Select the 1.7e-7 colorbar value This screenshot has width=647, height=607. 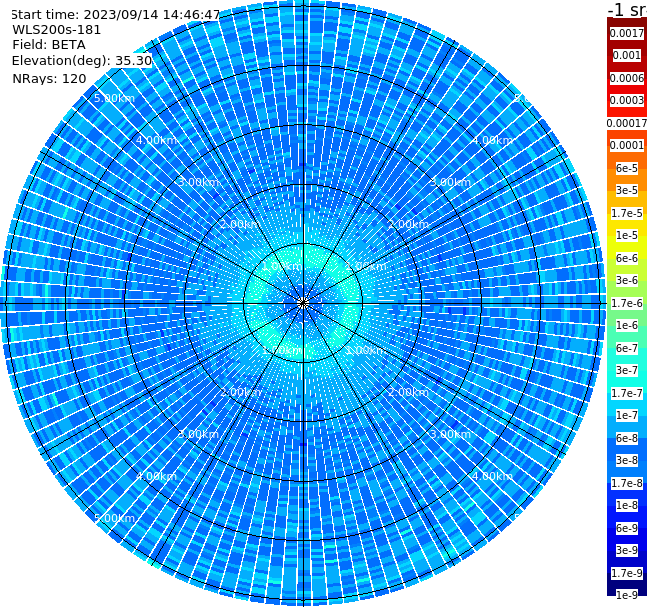coord(627,393)
